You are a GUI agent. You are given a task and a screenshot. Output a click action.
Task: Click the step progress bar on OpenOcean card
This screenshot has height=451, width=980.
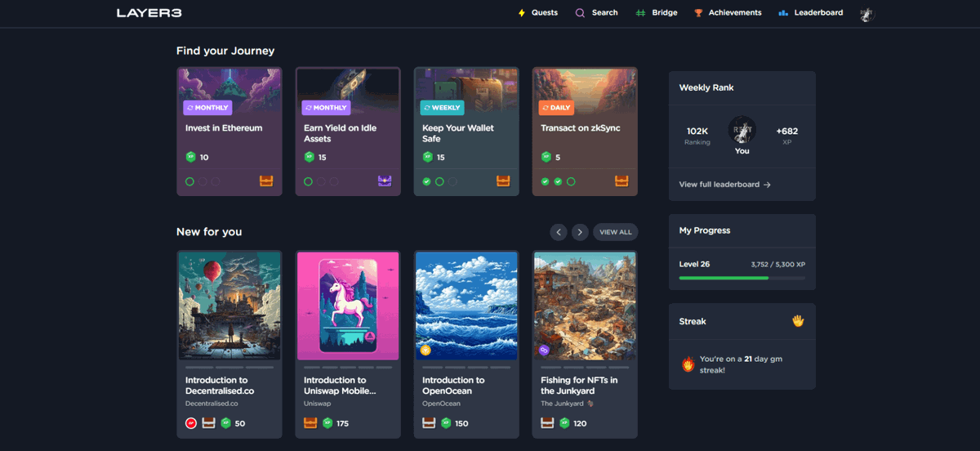[x=466, y=368]
